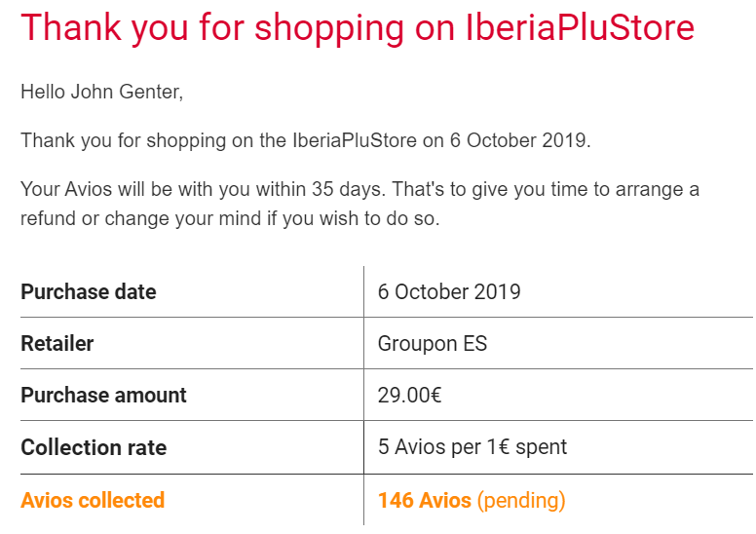
Task: Click the "refund or change your mind" line
Action: pos(230,218)
